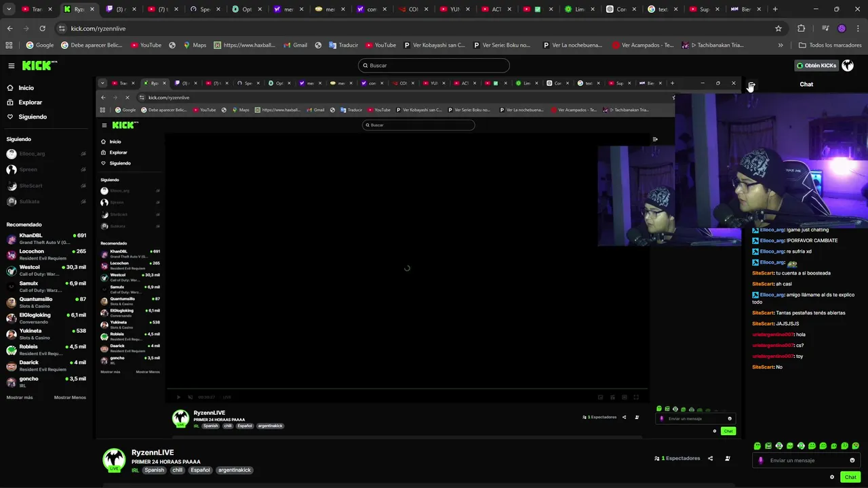Open the Kick sidebar hamburger menu

point(12,66)
